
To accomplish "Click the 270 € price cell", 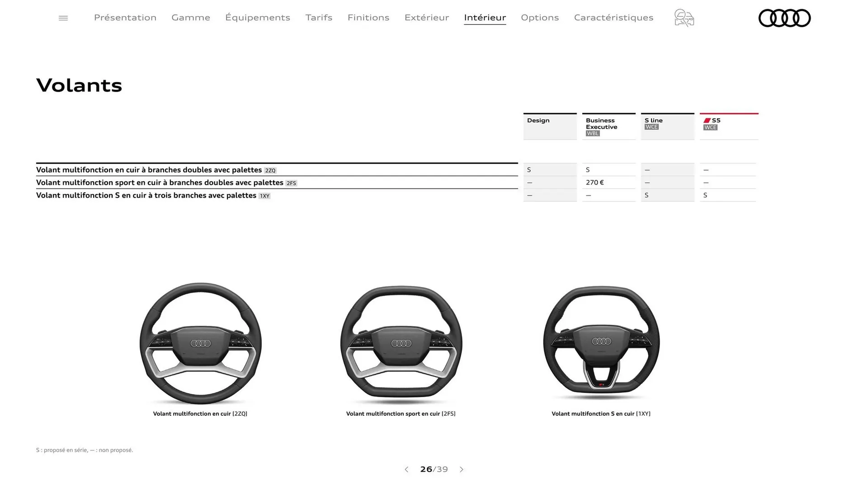I will tap(594, 182).
